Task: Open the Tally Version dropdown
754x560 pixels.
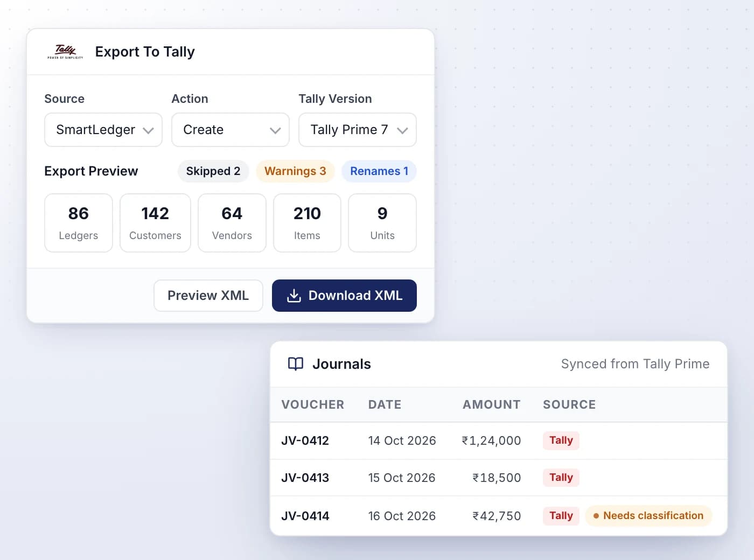Action: (358, 130)
